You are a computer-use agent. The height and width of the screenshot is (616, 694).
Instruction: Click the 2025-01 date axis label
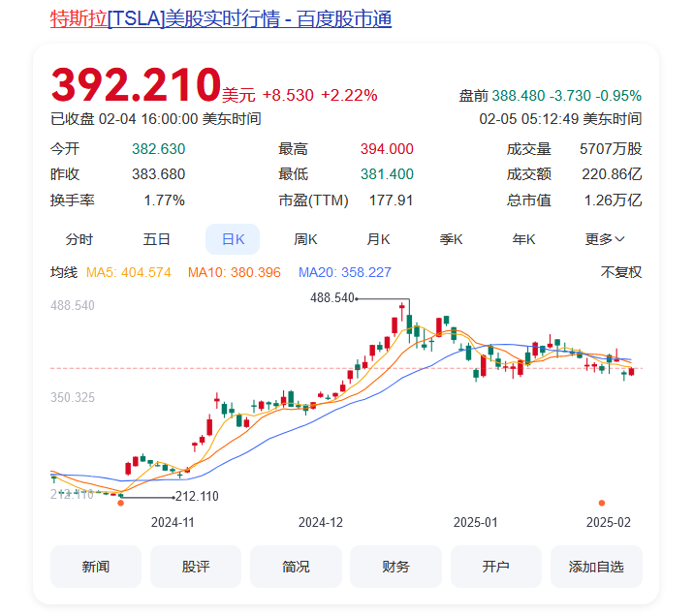[x=475, y=522]
